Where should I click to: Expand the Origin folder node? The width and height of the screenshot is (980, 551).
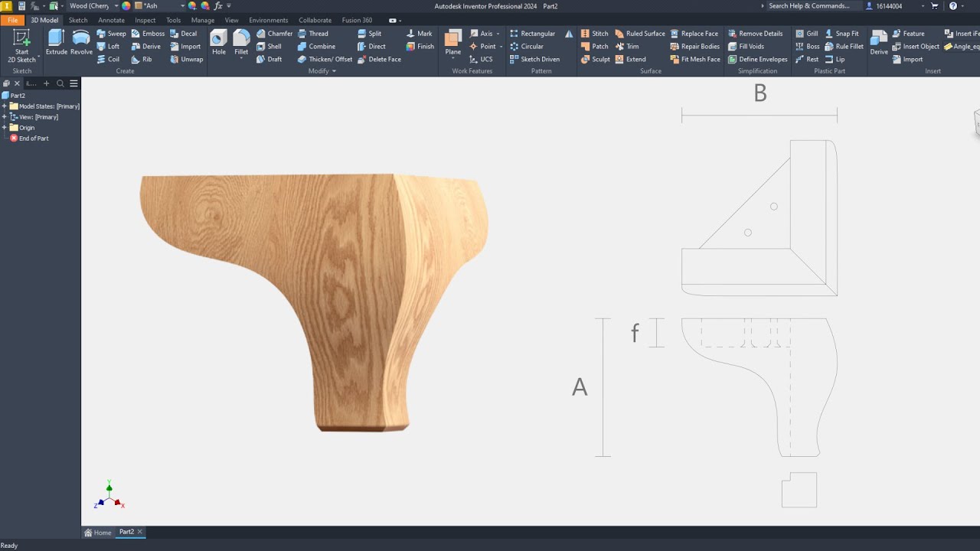click(x=5, y=128)
